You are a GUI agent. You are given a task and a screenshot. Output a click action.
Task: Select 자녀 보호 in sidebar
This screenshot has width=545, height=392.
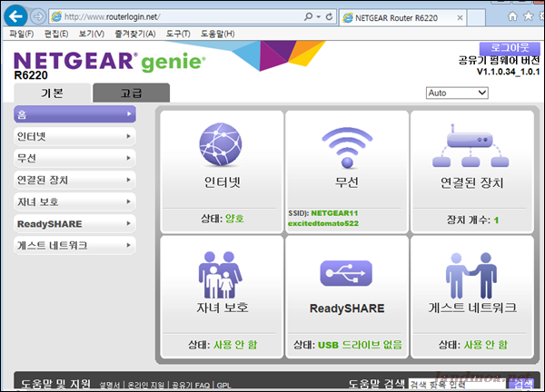[74, 201]
